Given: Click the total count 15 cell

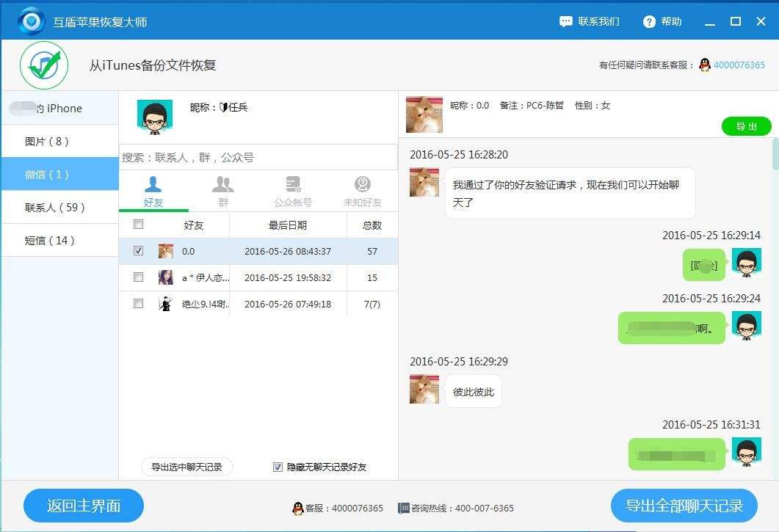Looking at the screenshot, I should point(372,277).
